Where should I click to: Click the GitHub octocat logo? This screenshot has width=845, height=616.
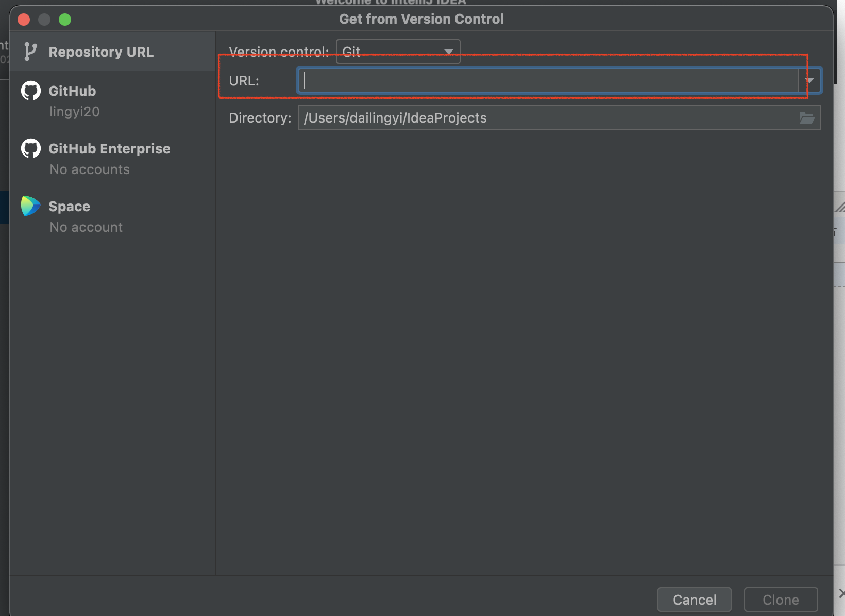[x=31, y=91]
